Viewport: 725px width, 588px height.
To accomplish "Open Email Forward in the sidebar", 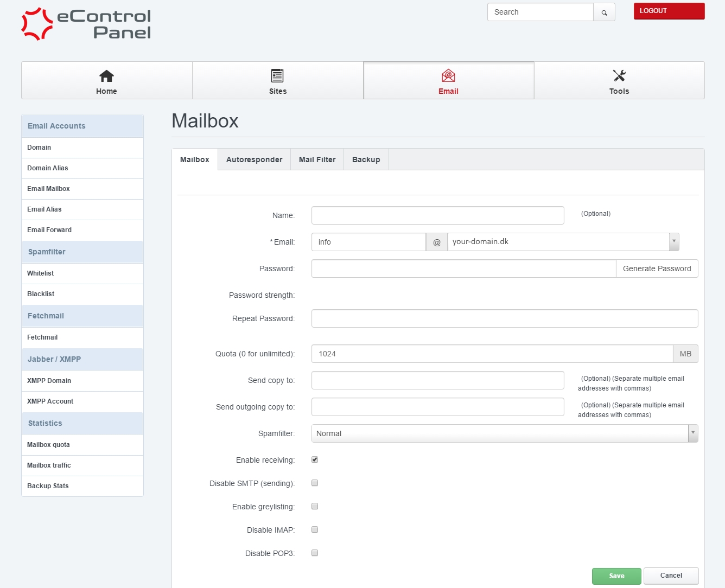I will (x=49, y=230).
